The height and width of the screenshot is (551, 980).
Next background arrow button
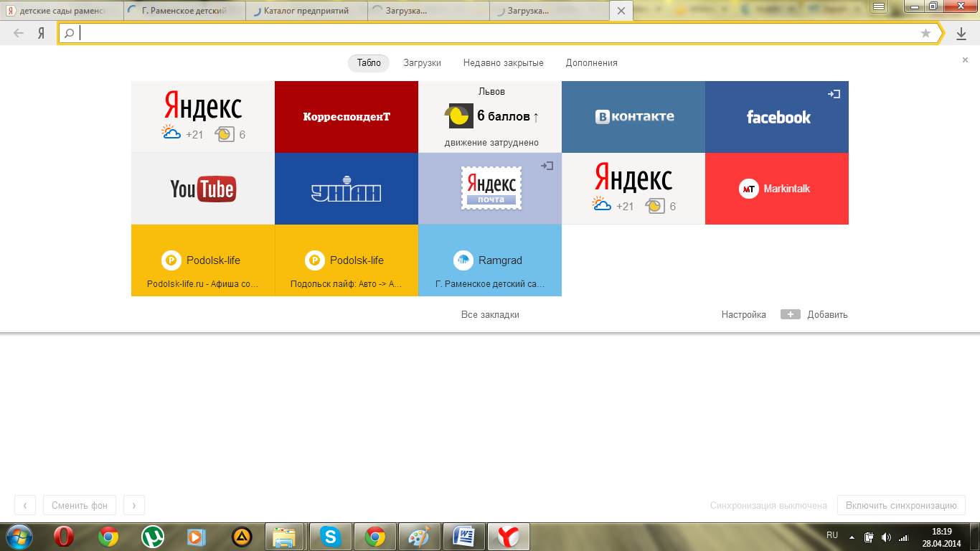134,505
